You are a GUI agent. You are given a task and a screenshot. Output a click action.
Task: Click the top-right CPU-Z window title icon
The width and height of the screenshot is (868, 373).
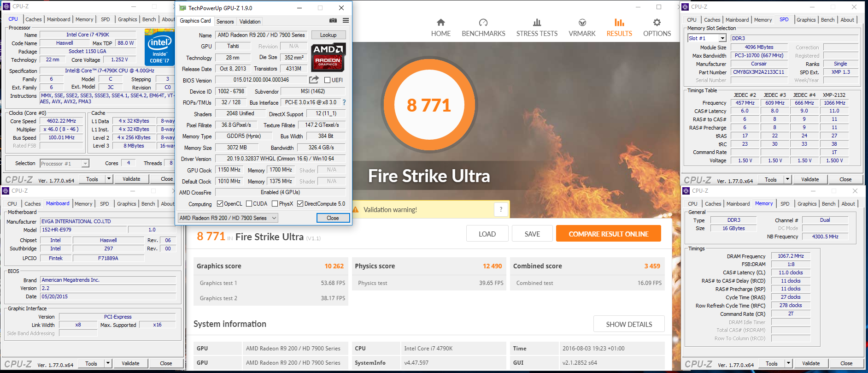pyautogui.click(x=685, y=6)
